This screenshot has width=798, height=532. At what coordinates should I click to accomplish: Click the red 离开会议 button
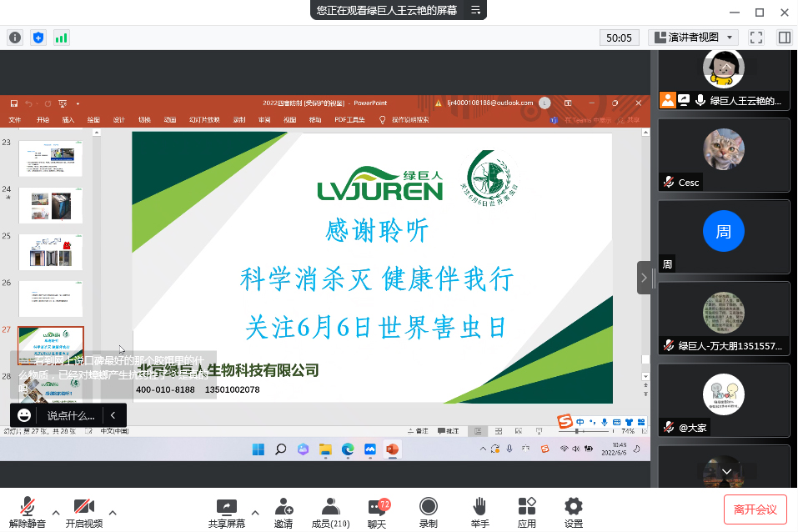pyautogui.click(x=755, y=509)
